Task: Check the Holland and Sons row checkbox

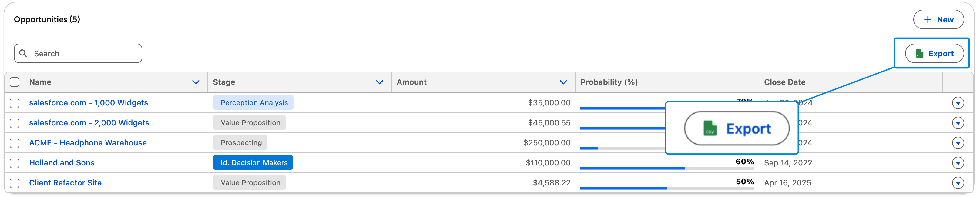Action: pos(15,163)
